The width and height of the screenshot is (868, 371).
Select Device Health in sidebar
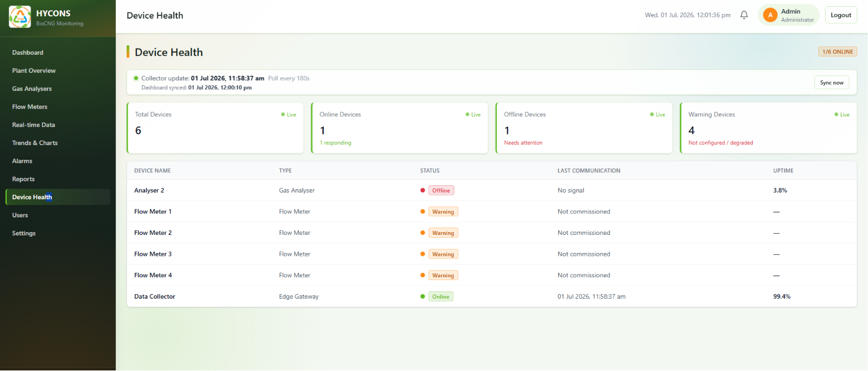(58, 197)
